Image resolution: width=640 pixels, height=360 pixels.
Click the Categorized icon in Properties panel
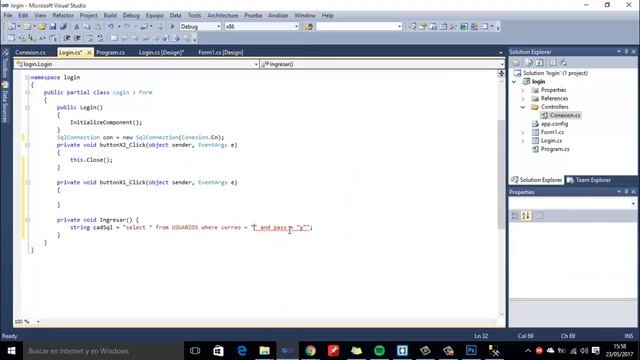click(x=515, y=216)
